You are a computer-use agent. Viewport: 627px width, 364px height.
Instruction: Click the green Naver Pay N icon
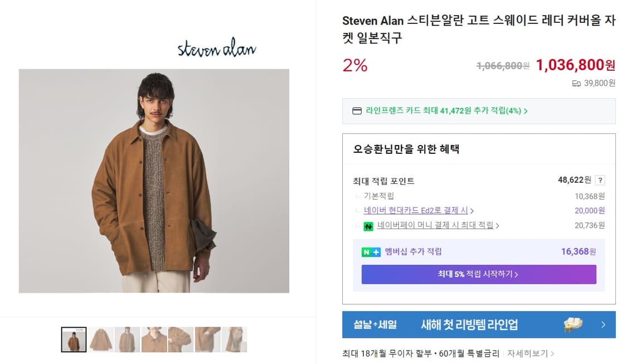coord(368,226)
